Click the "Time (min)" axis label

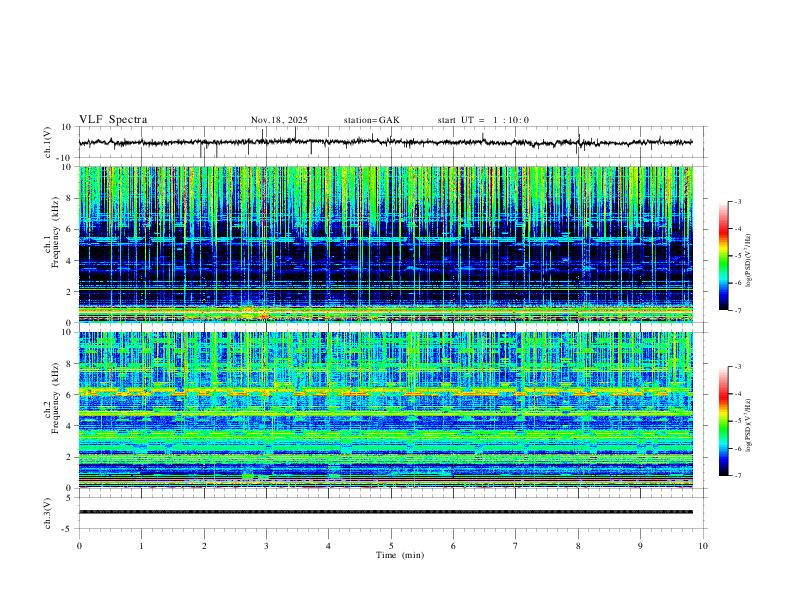[x=400, y=555]
